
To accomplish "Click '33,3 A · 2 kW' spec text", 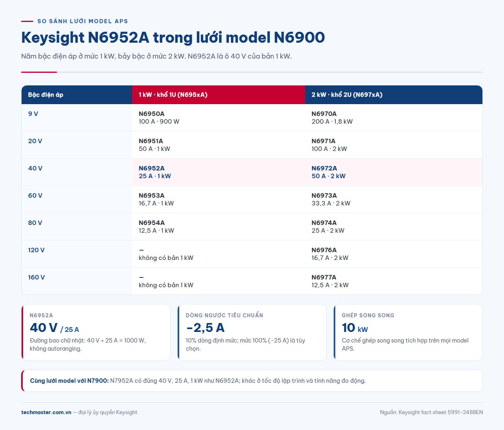I will pyautogui.click(x=331, y=203).
